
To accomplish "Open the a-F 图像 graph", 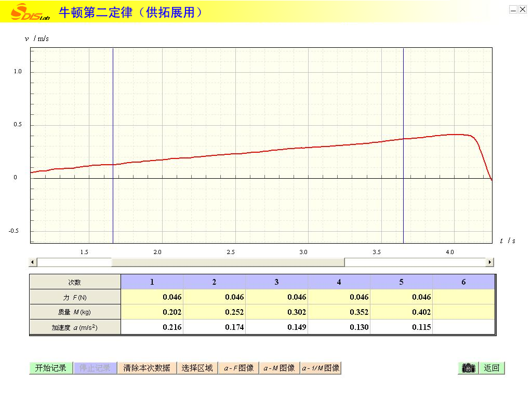I will click(238, 368).
